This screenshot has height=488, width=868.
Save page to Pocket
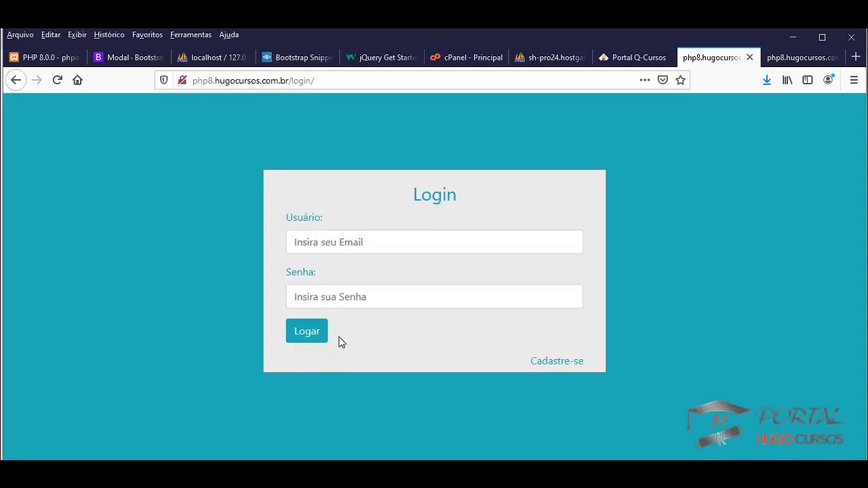pyautogui.click(x=663, y=80)
